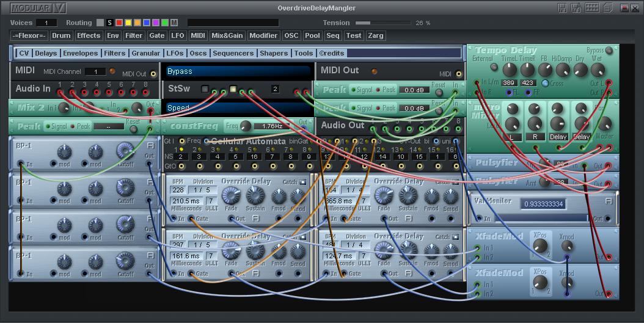Screen dimensions: 644x323
Task: Click the Voices number field
Action: 46,23
